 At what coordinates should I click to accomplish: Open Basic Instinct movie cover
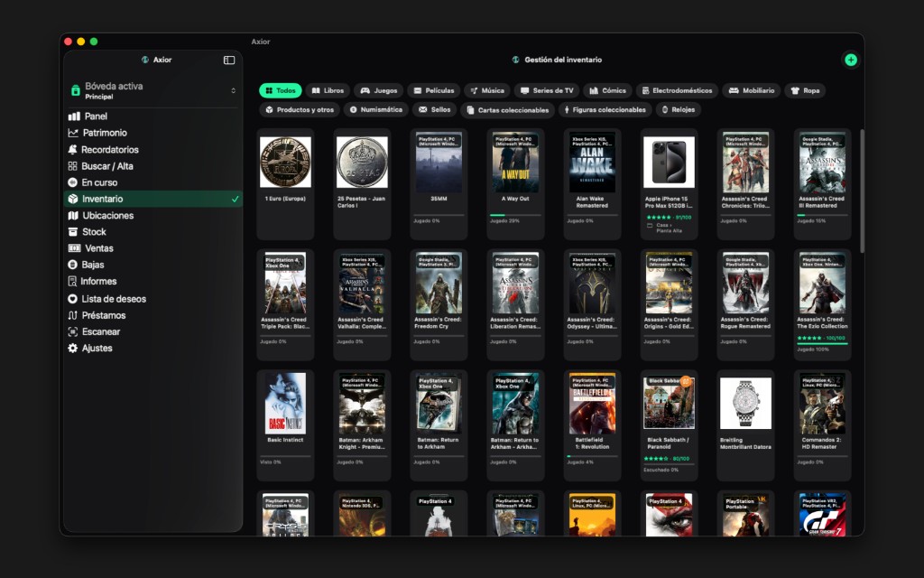pos(285,404)
